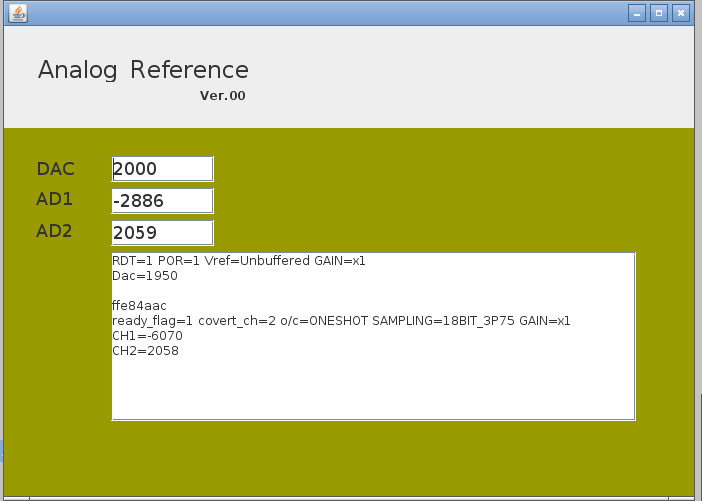702x501 pixels.
Task: Select the AD1 field showing -2886
Action: 163,201
